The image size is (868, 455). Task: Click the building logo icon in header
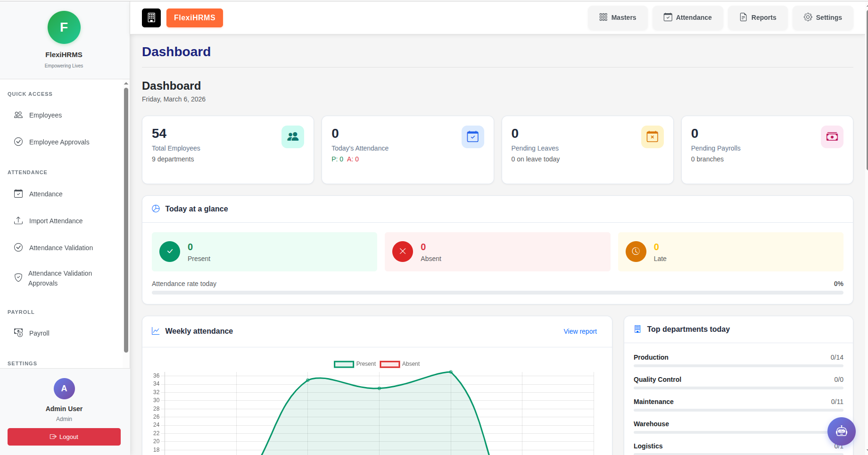[151, 18]
